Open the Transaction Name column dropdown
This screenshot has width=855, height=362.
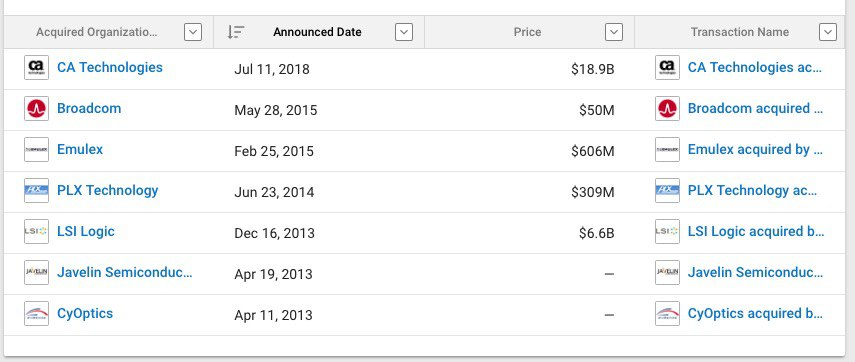[828, 32]
